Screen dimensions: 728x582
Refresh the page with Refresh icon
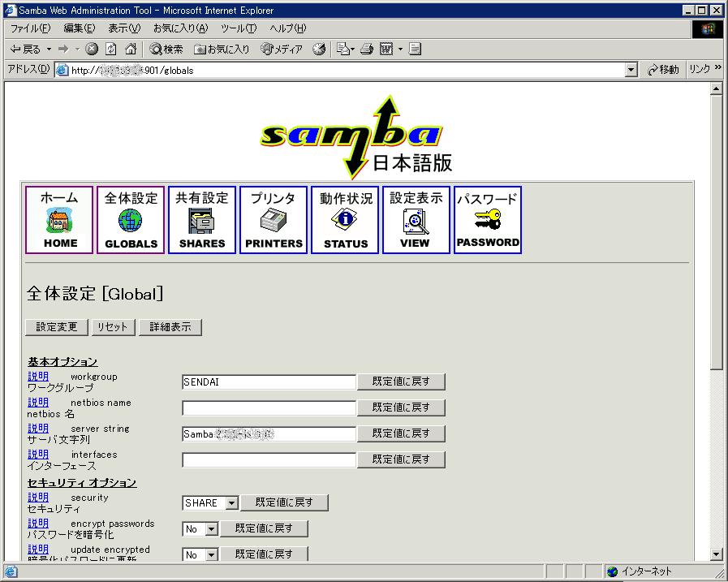pyautogui.click(x=111, y=49)
